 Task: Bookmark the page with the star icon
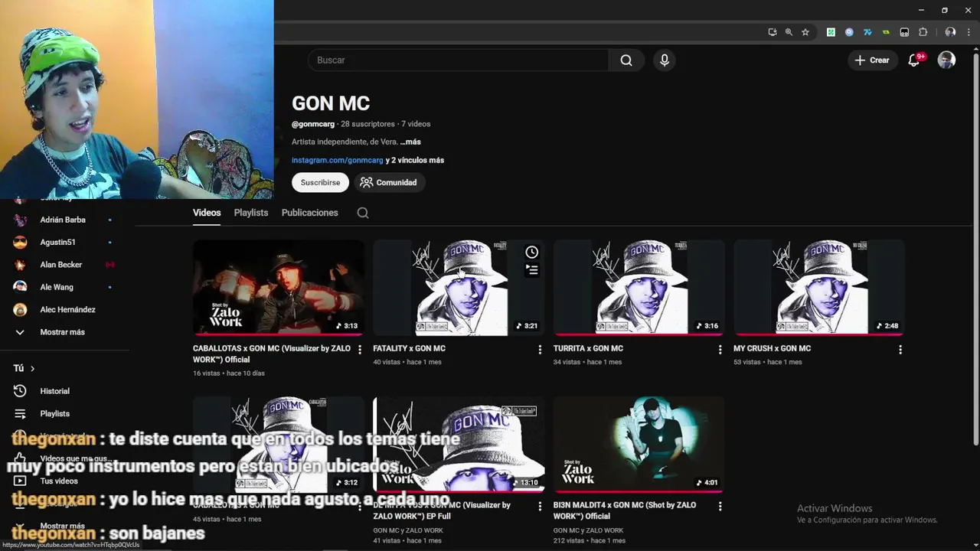(805, 32)
